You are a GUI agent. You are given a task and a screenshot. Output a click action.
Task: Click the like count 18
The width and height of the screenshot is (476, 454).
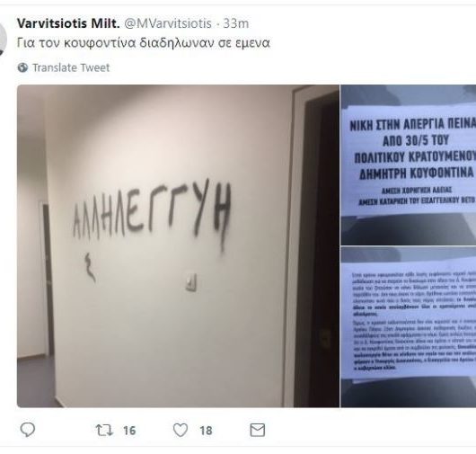206,431
